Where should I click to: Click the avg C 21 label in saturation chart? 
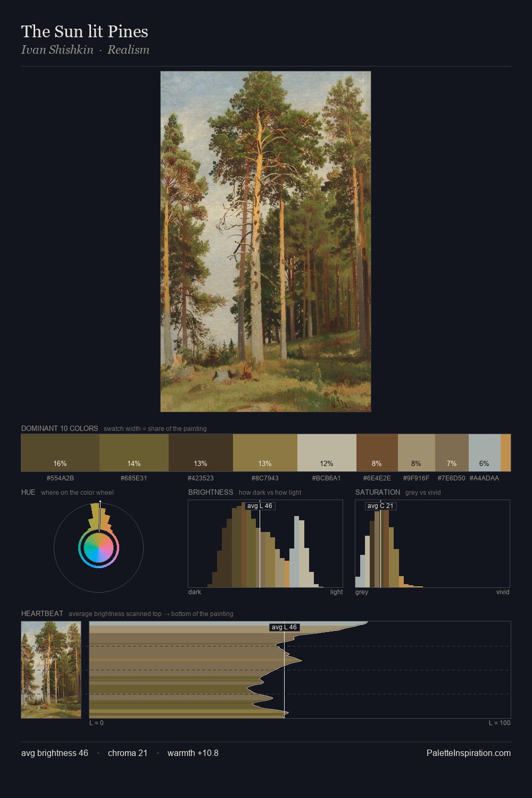(380, 506)
